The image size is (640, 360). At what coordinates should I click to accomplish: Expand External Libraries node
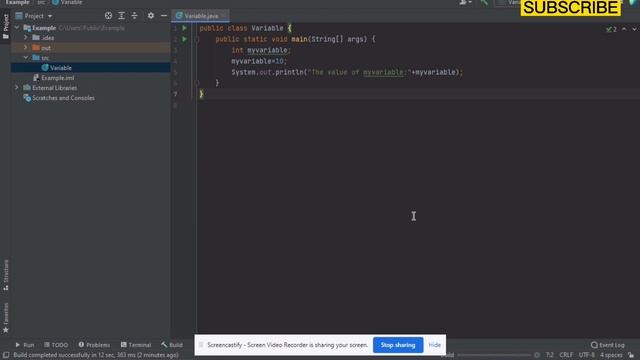point(17,88)
